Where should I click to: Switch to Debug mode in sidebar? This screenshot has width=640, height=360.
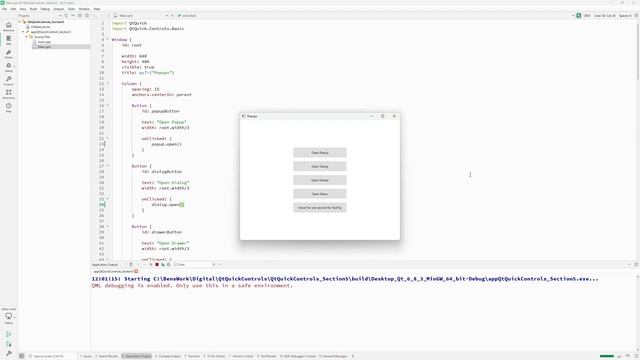(x=9, y=67)
